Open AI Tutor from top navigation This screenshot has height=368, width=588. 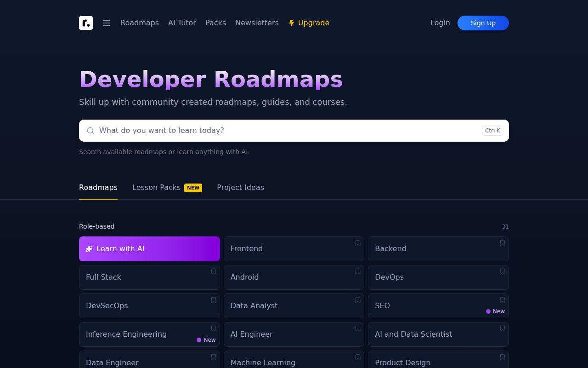tap(182, 23)
